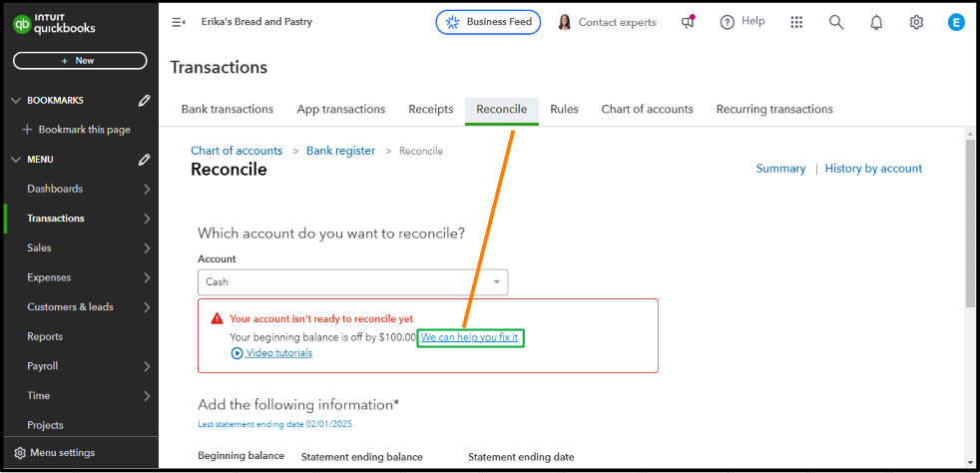Click the red warning triangle icon
980x473 pixels.
coord(217,318)
